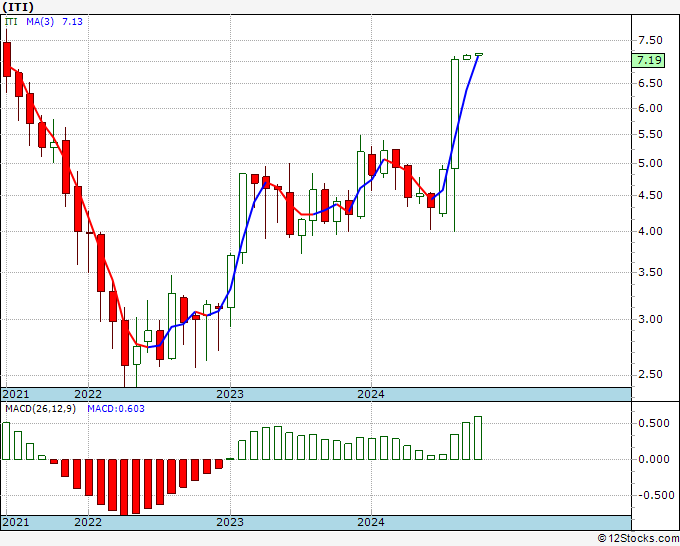The image size is (680, 546).
Task: Select 2022 on the MACD panel time axis
Action: (x=88, y=522)
